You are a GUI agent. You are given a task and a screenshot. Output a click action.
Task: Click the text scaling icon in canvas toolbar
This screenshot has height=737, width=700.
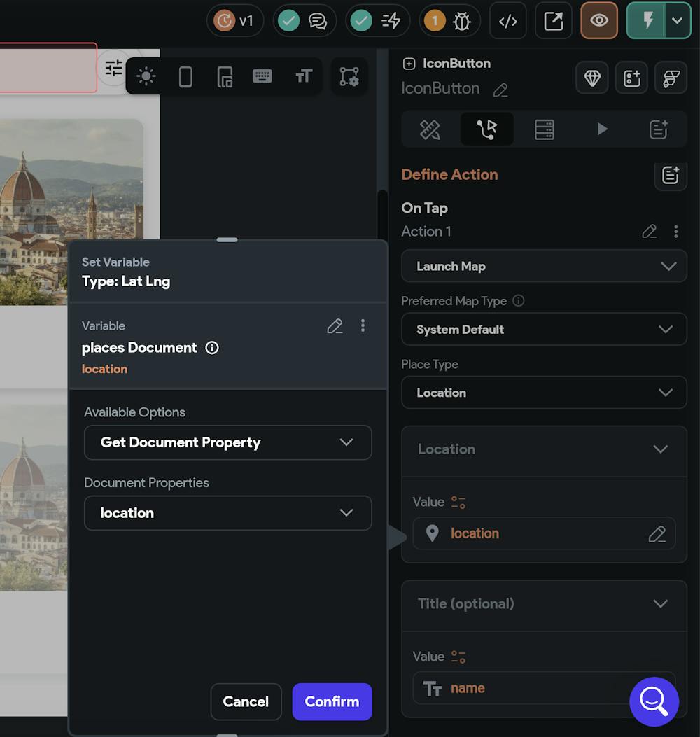(303, 76)
